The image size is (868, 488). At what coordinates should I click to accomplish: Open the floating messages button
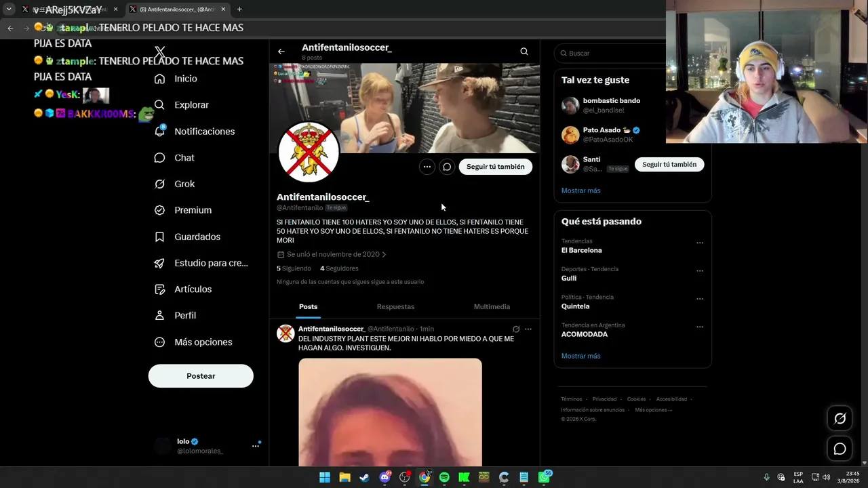click(x=840, y=449)
